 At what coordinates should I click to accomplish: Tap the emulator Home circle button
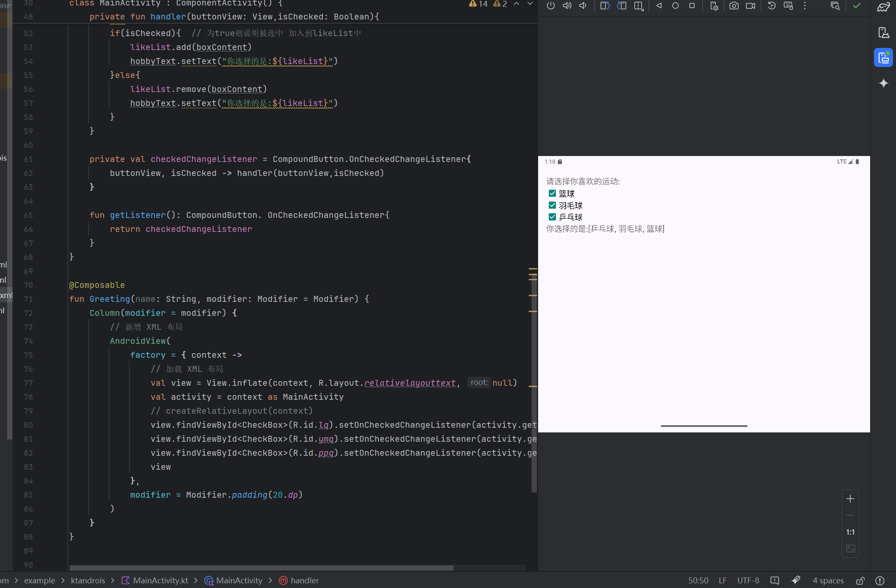click(x=675, y=6)
